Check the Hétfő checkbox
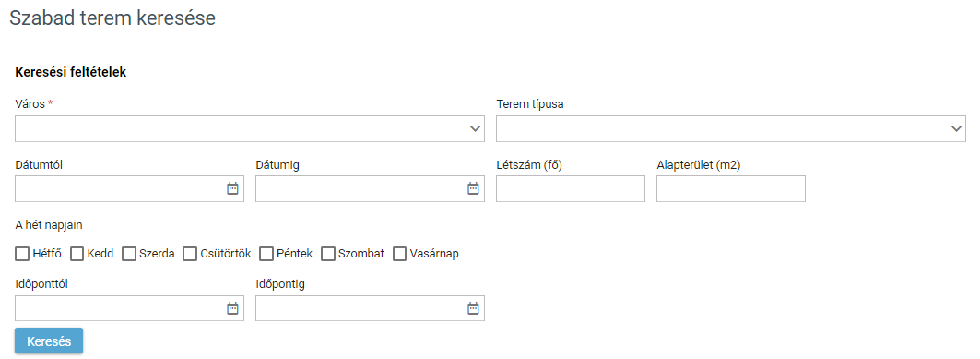The image size is (980, 359). pos(22,253)
